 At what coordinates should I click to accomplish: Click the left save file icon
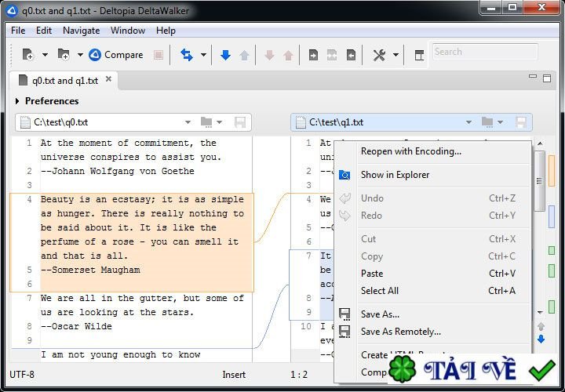tap(240, 122)
